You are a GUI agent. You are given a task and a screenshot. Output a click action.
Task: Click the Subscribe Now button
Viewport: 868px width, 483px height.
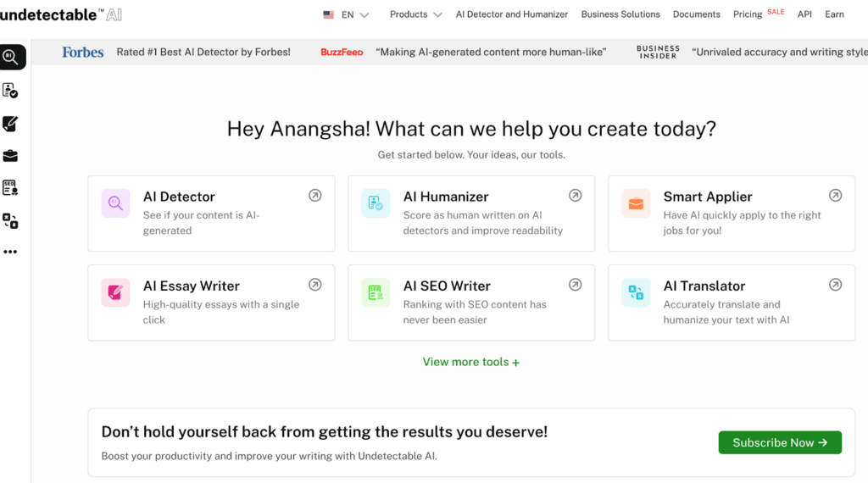780,442
